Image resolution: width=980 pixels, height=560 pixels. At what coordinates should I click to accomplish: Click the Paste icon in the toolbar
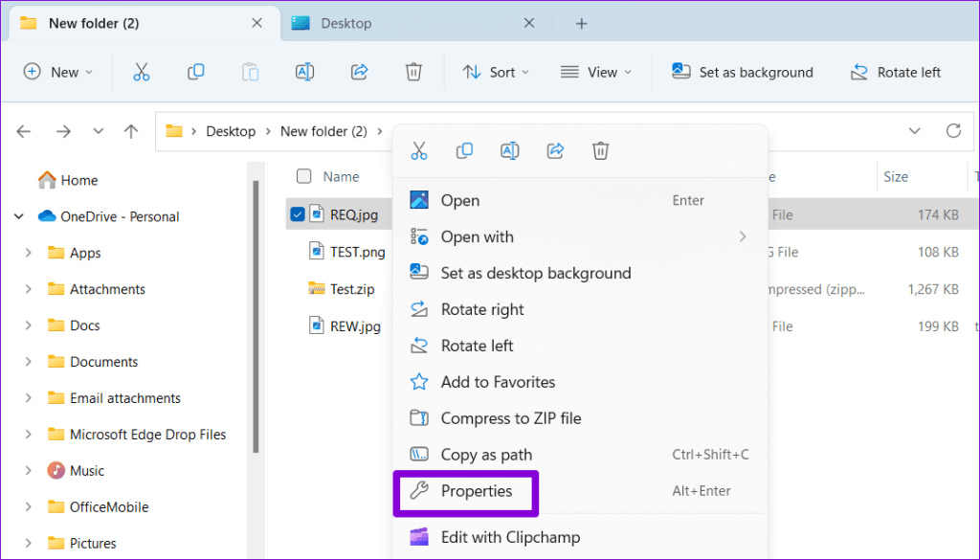tap(250, 72)
